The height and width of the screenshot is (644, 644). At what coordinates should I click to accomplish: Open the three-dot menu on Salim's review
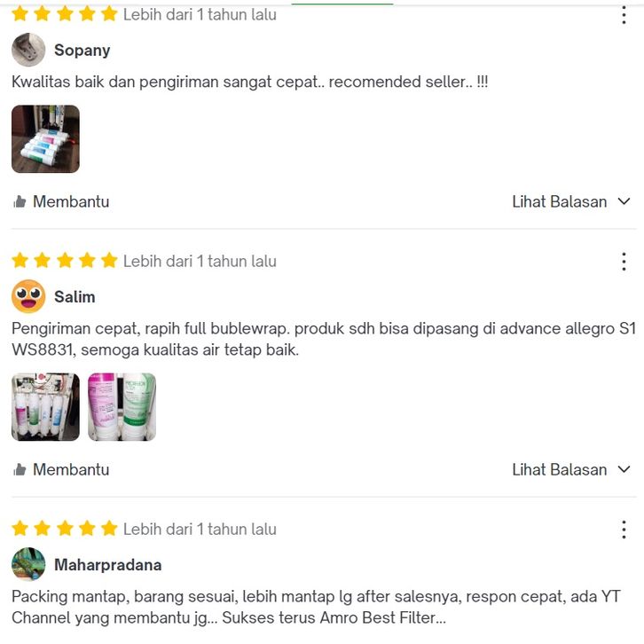click(624, 262)
